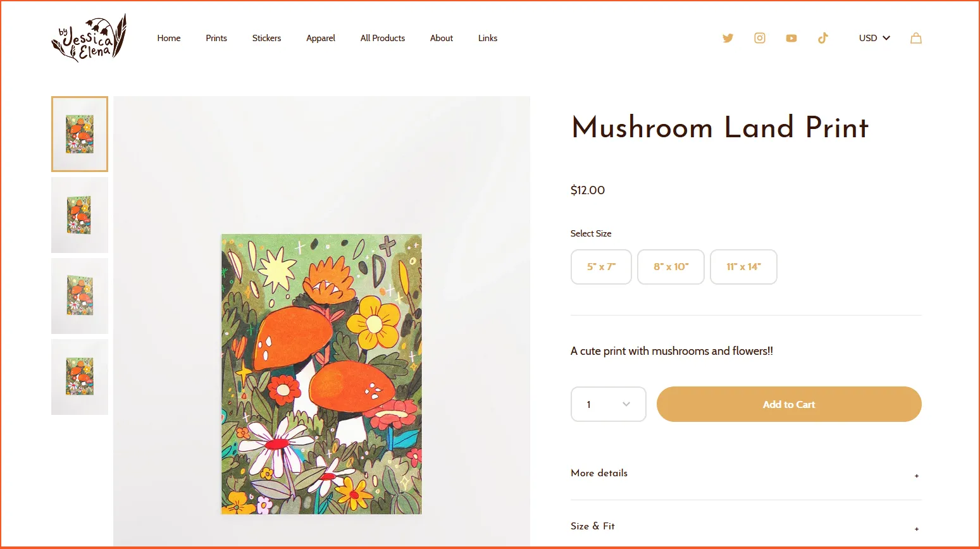This screenshot has height=549, width=980.
Task: Click the plus icon beside More details
Action: tap(916, 476)
